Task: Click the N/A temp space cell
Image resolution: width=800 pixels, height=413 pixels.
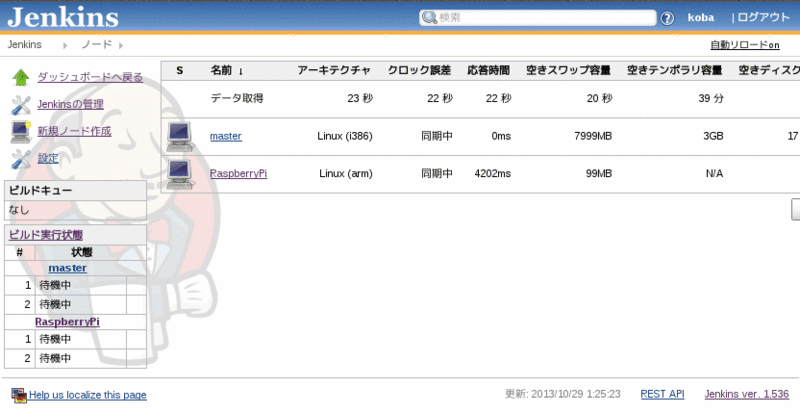Action: pos(714,174)
